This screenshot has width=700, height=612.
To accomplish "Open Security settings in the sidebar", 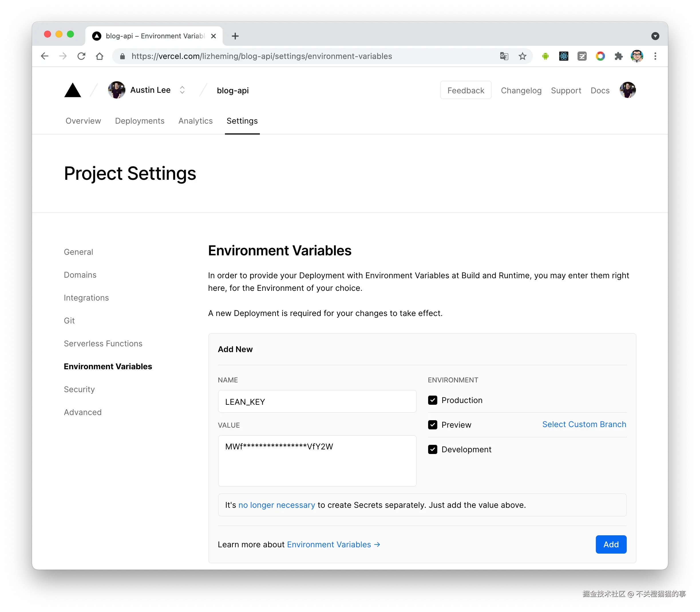I will tap(79, 389).
